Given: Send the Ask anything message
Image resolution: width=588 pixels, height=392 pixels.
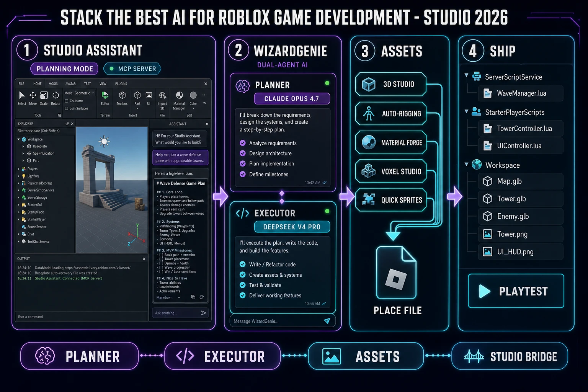Looking at the screenshot, I should click(203, 313).
